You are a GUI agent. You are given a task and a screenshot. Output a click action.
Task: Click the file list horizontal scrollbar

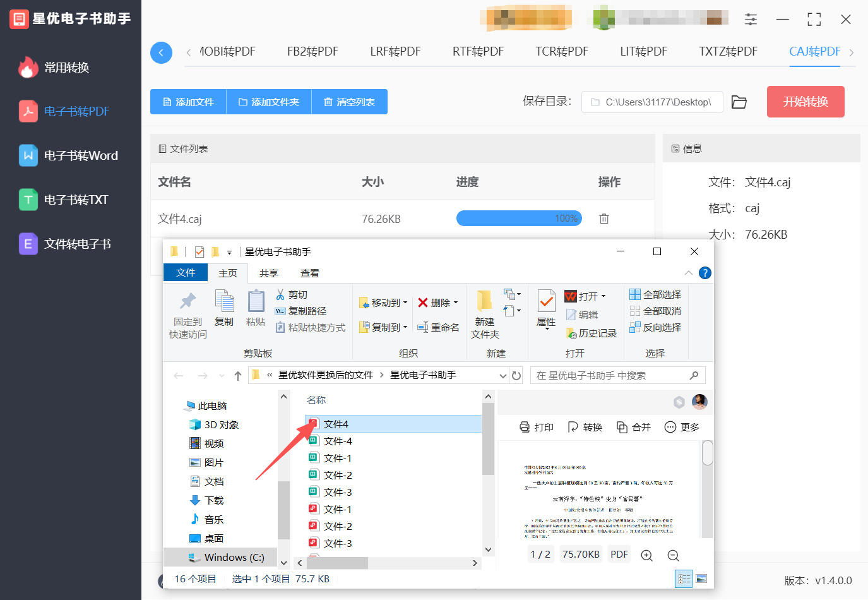[337, 562]
